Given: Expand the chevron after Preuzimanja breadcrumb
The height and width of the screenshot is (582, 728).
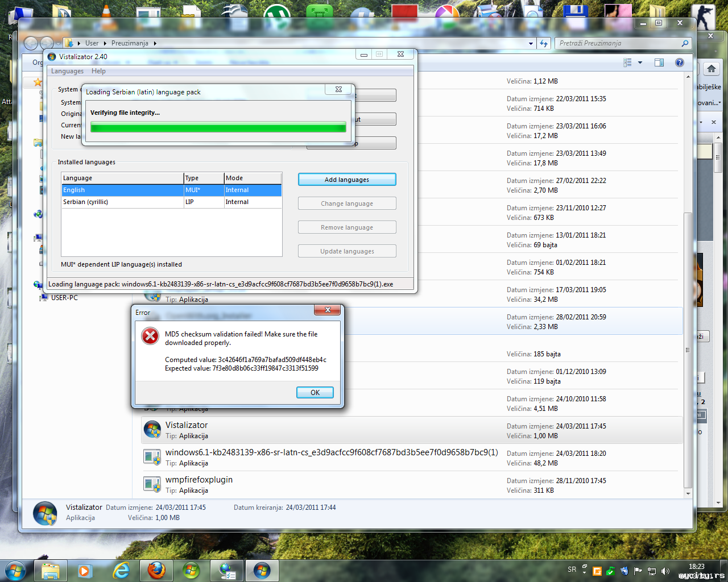Looking at the screenshot, I should pyautogui.click(x=155, y=43).
